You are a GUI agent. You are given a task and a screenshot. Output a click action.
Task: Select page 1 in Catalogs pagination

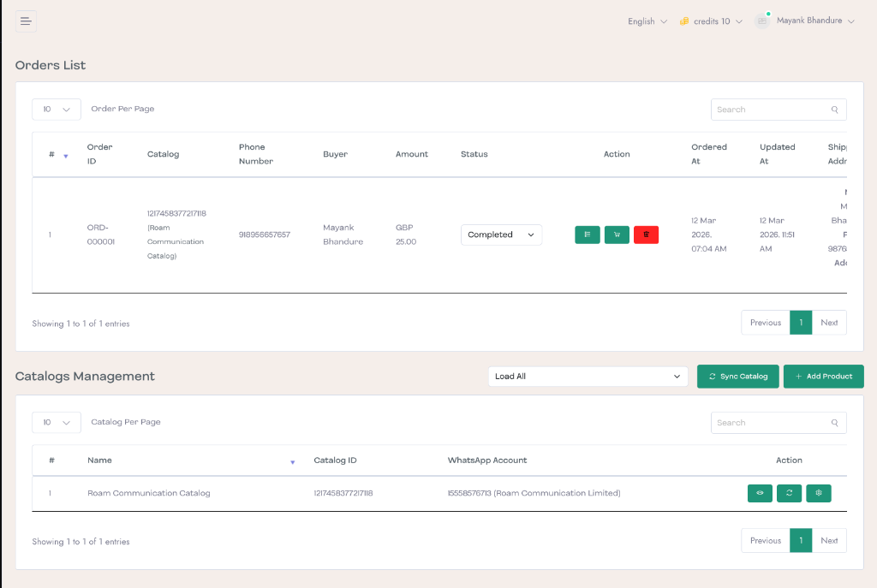coord(801,540)
